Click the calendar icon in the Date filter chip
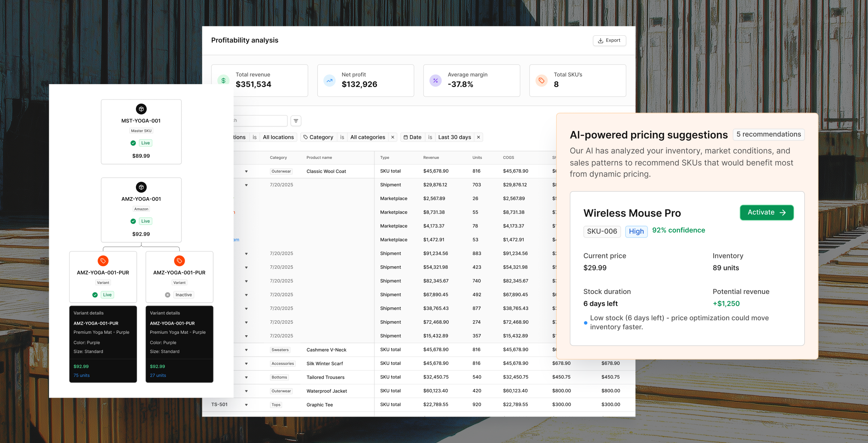Image resolution: width=868 pixels, height=443 pixels. pyautogui.click(x=407, y=137)
